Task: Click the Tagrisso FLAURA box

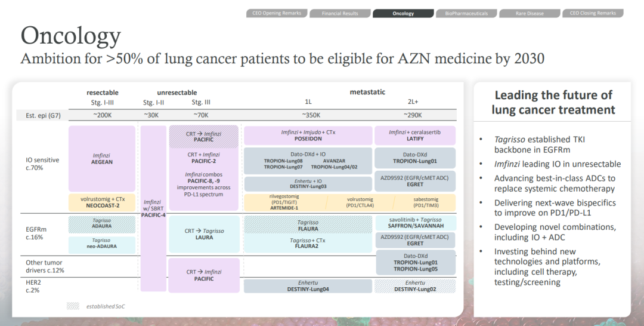Action: [308, 224]
